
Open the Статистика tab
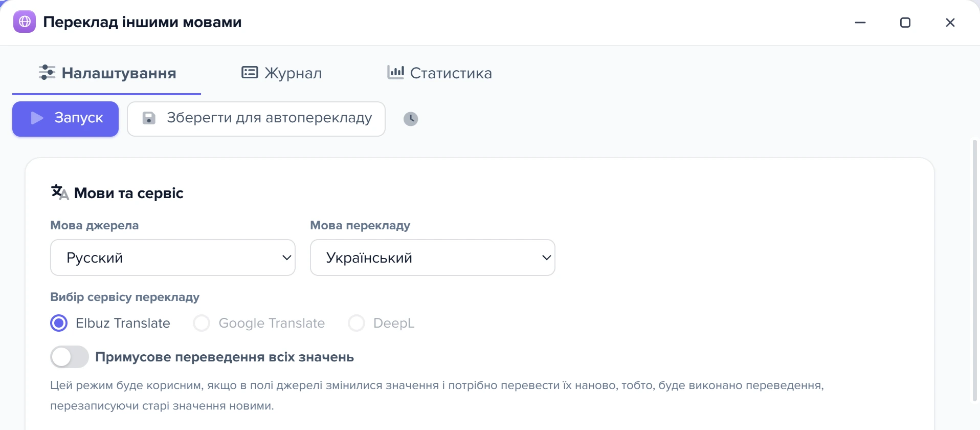439,73
